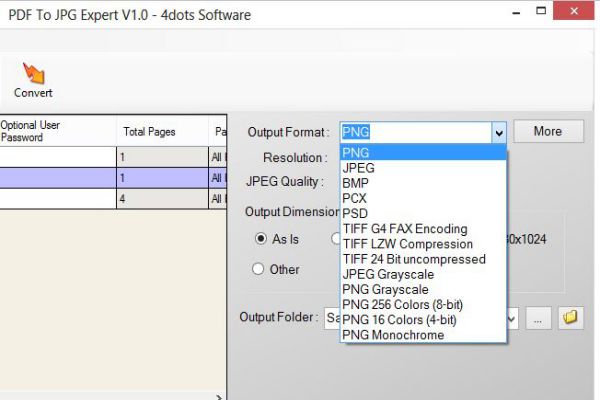Maximize the PDF To JPG Expert window
The height and width of the screenshot is (400, 600).
(x=541, y=11)
